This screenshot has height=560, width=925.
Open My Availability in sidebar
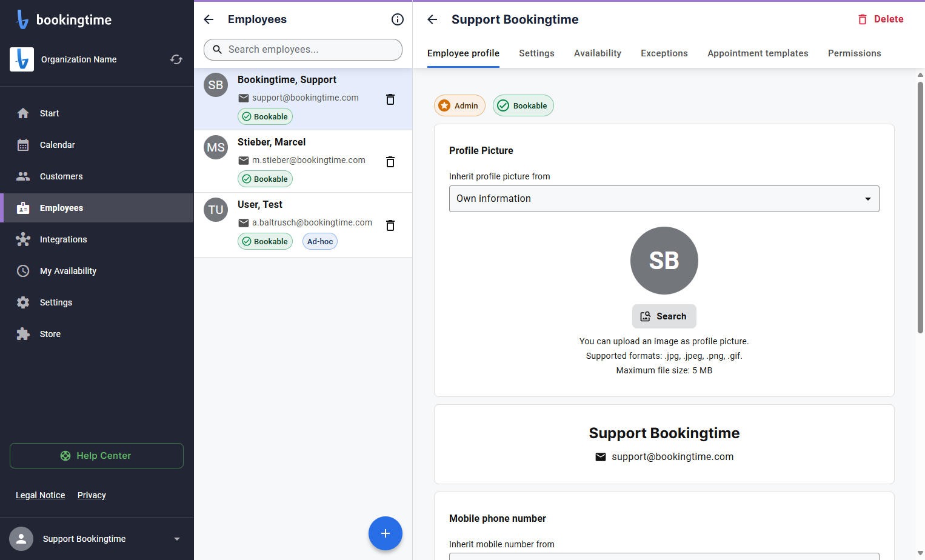coord(97,271)
